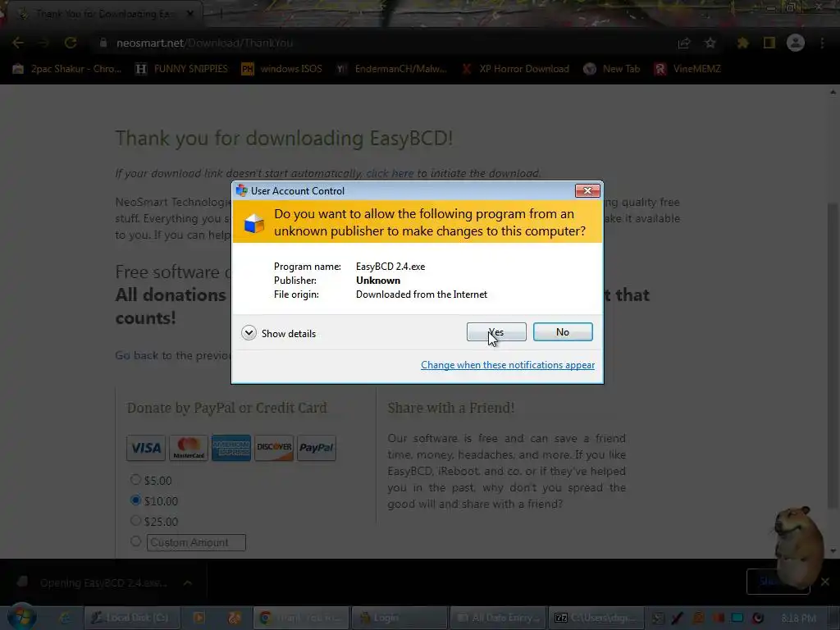Click the taskbar clock showing 8:18 PM
840x630 pixels.
click(x=798, y=619)
